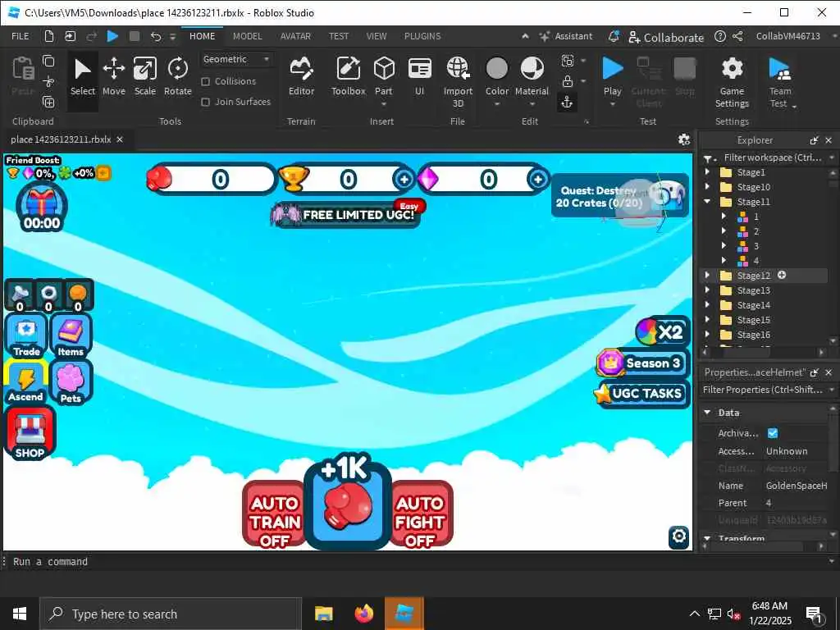The image size is (840, 630).
Task: Click the New file icon
Action: tap(48, 36)
